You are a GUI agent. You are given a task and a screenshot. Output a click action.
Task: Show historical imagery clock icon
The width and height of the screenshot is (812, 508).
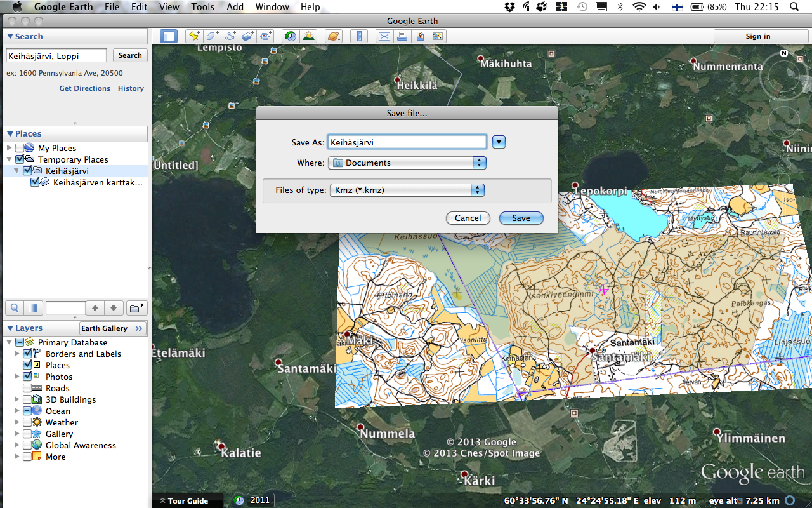tap(291, 36)
